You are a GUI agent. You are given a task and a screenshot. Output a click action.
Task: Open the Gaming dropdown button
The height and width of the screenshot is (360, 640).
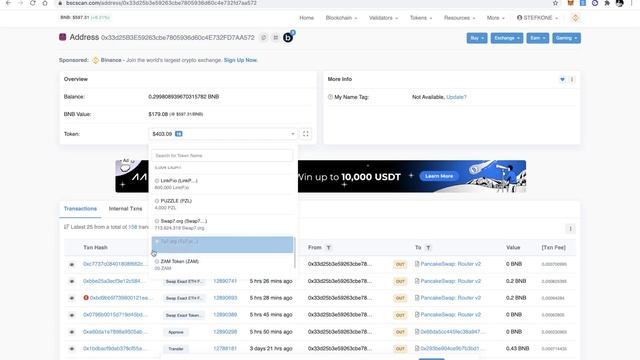[566, 38]
